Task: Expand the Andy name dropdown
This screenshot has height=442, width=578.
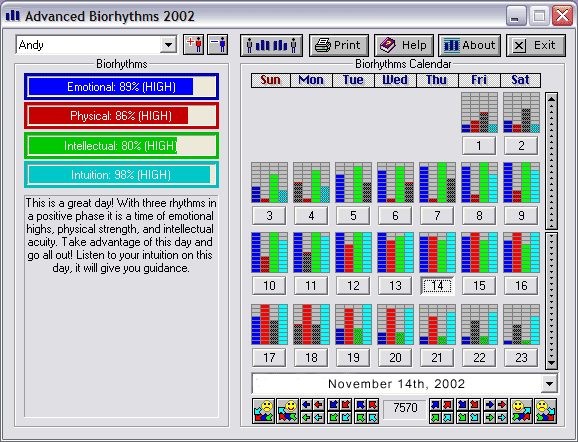Action: pos(168,45)
